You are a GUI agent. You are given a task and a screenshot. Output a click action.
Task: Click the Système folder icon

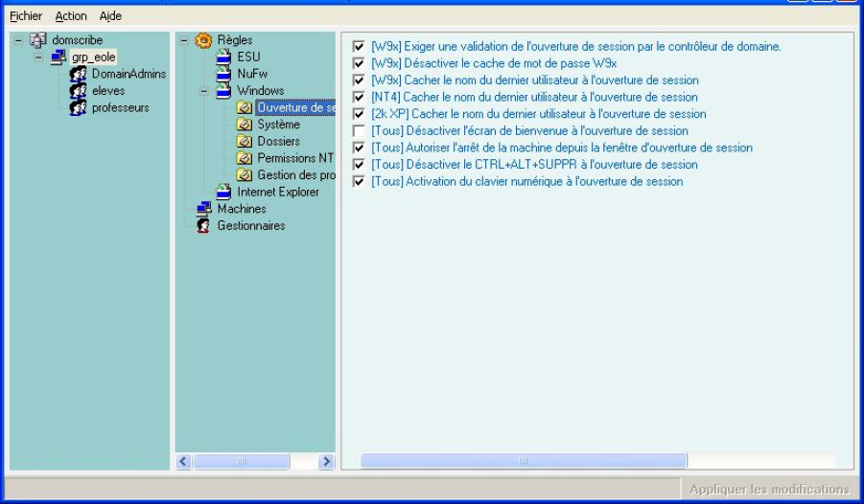245,125
